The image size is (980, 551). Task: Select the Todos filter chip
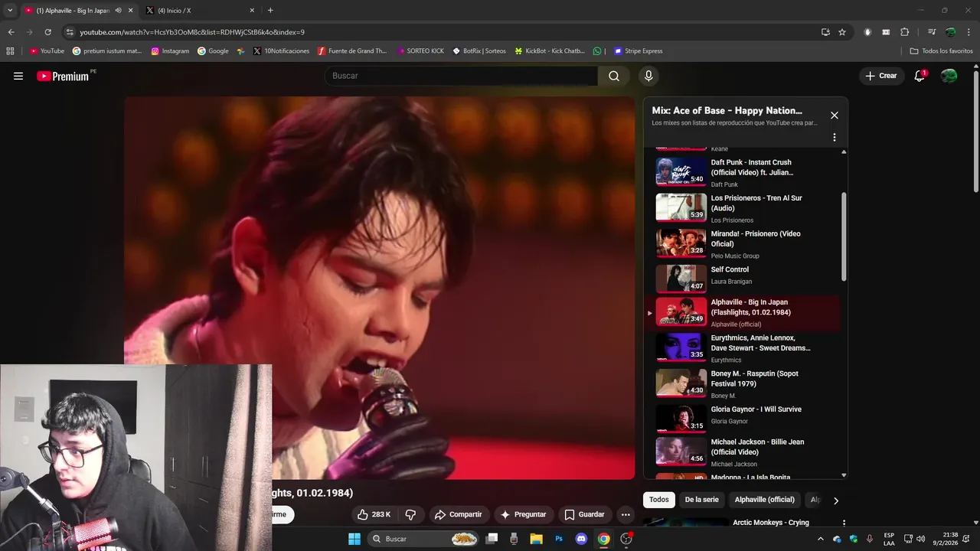(659, 500)
